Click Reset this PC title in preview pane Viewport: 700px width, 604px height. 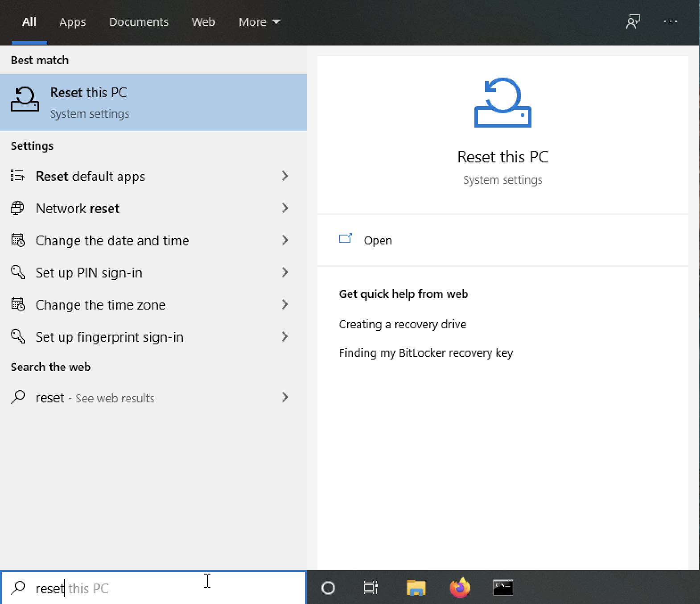pos(503,157)
